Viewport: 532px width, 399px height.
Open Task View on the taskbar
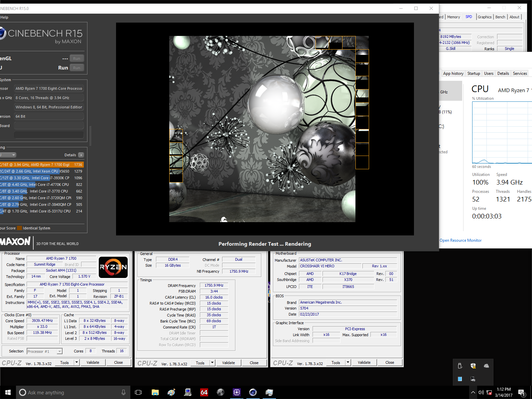tap(138, 392)
